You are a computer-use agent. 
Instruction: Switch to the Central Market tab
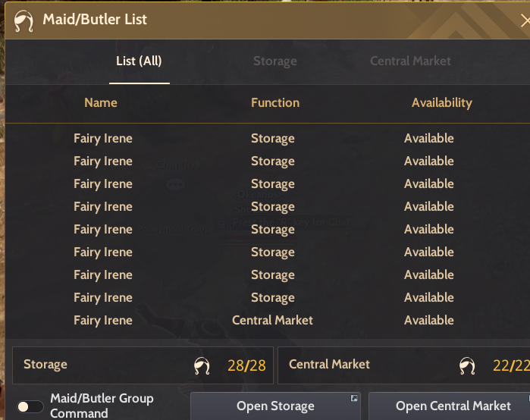point(410,61)
